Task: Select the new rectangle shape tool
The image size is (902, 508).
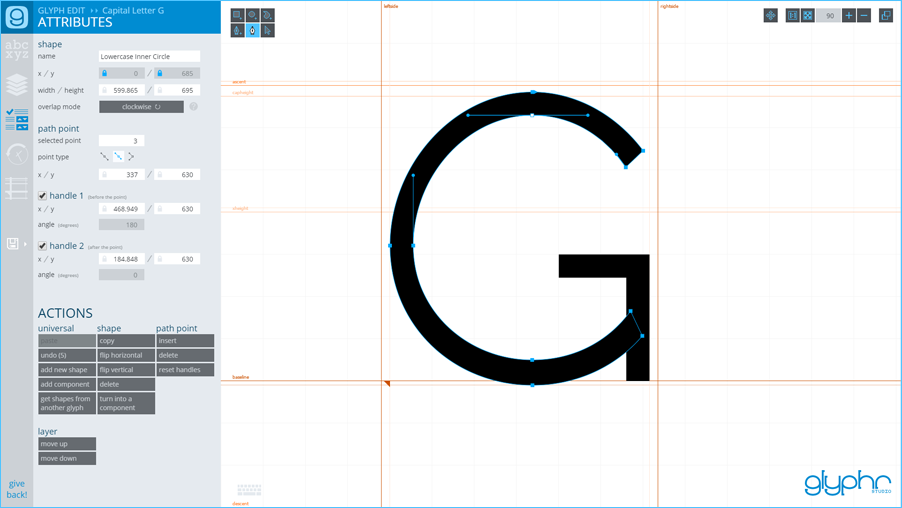Action: (x=238, y=15)
